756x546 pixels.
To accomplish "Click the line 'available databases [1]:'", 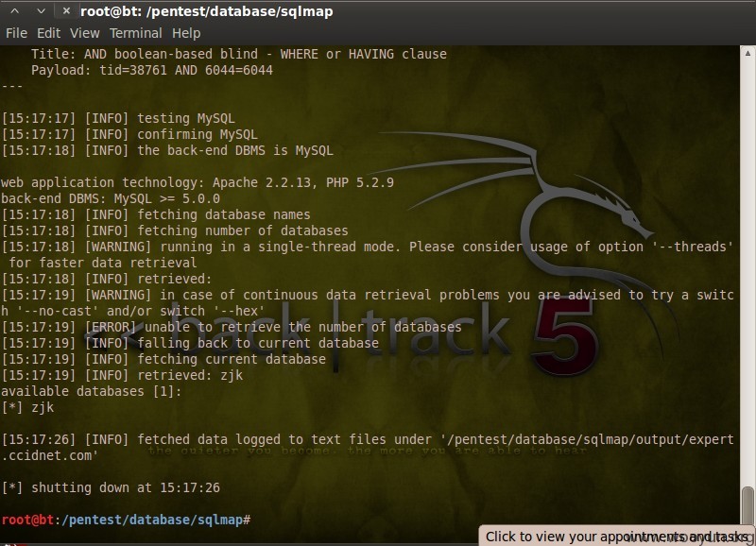I will (x=91, y=391).
